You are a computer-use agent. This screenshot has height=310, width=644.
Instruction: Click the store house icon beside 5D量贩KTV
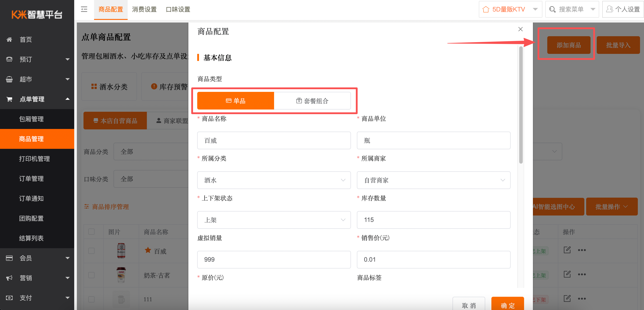(x=486, y=9)
